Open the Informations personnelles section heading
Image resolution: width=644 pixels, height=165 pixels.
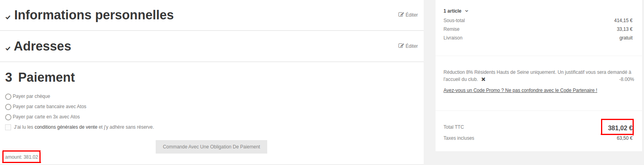pyautogui.click(x=94, y=15)
